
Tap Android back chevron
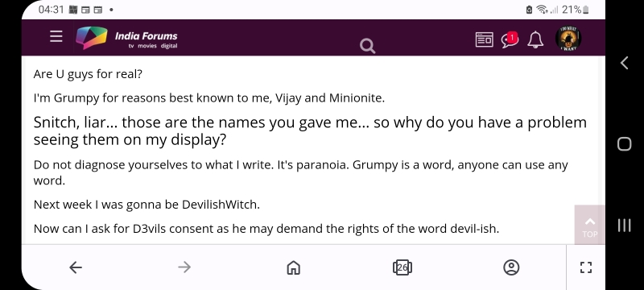(625, 63)
